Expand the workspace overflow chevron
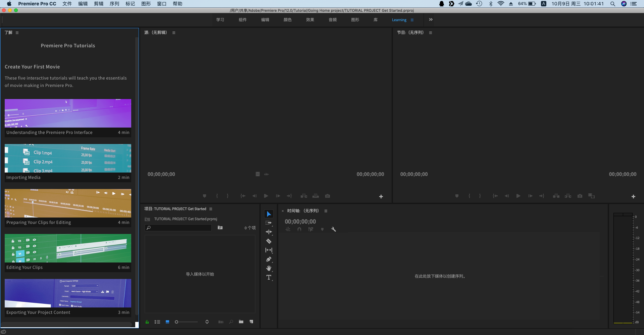Image resolution: width=644 pixels, height=335 pixels. coord(431,19)
